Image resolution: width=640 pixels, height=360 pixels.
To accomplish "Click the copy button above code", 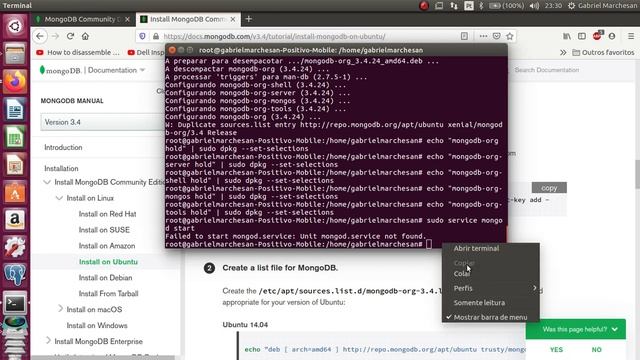I will pos(549,188).
